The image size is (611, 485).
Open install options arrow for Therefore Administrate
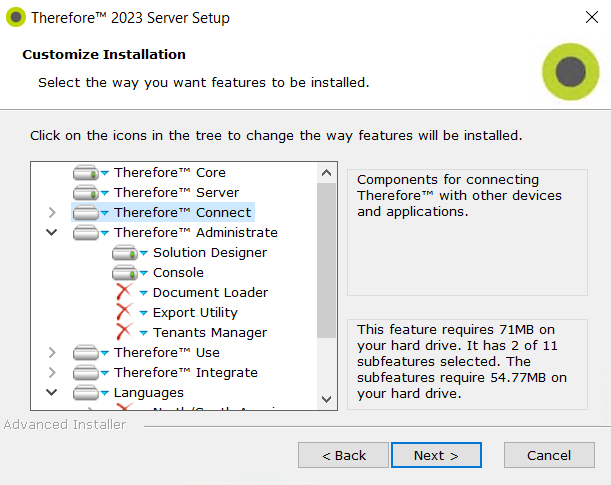(104, 233)
